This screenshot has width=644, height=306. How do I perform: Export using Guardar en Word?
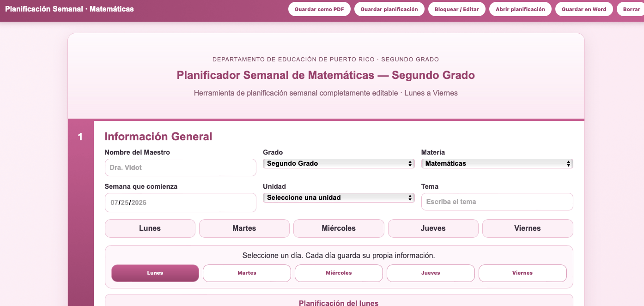tap(584, 9)
